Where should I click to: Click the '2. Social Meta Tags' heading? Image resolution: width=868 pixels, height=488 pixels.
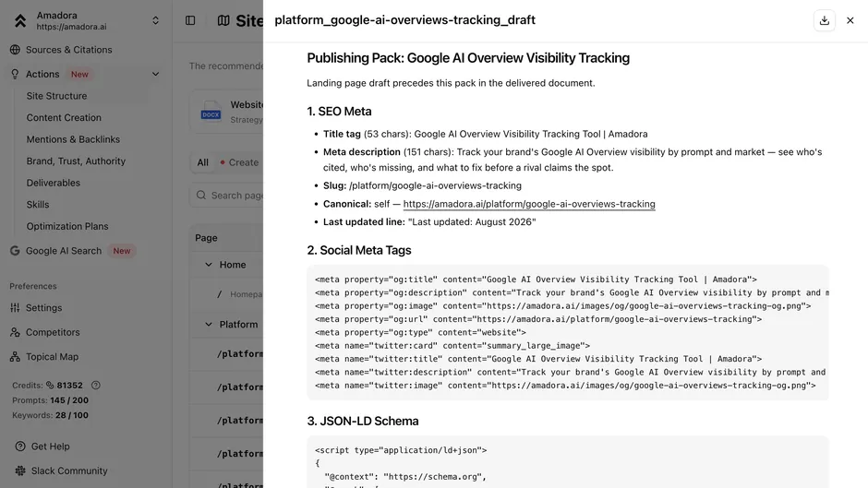point(359,250)
